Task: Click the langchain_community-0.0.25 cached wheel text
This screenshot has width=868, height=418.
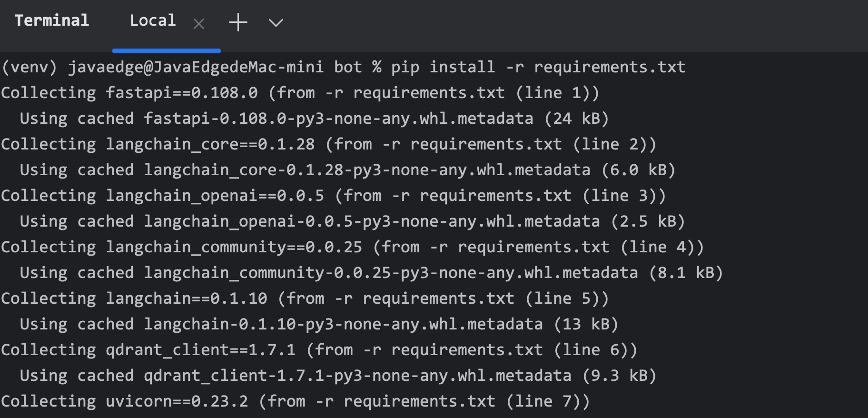Action: click(x=390, y=273)
